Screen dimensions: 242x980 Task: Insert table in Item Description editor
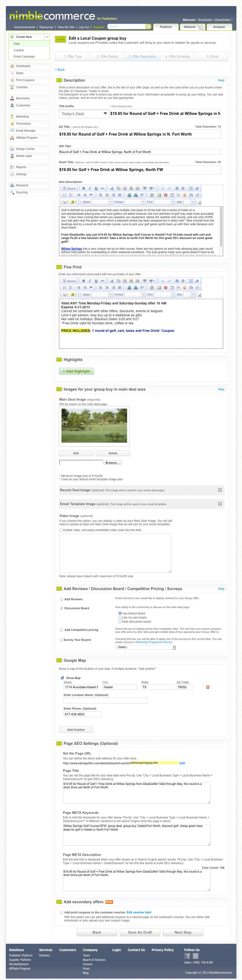coord(172,195)
